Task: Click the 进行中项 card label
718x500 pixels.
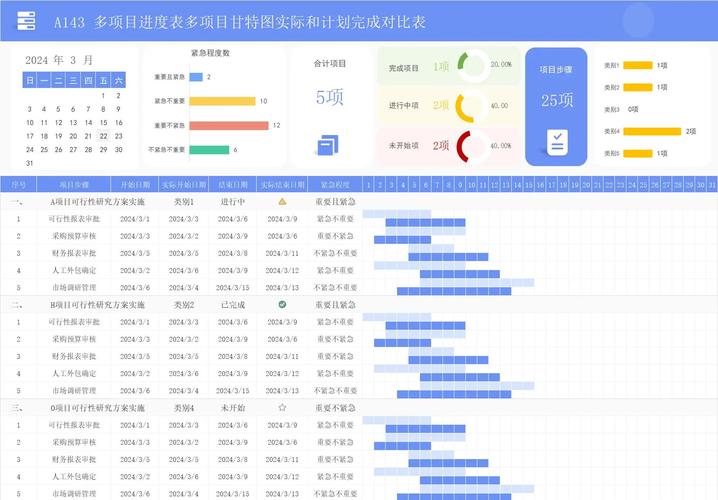Action: (403, 105)
